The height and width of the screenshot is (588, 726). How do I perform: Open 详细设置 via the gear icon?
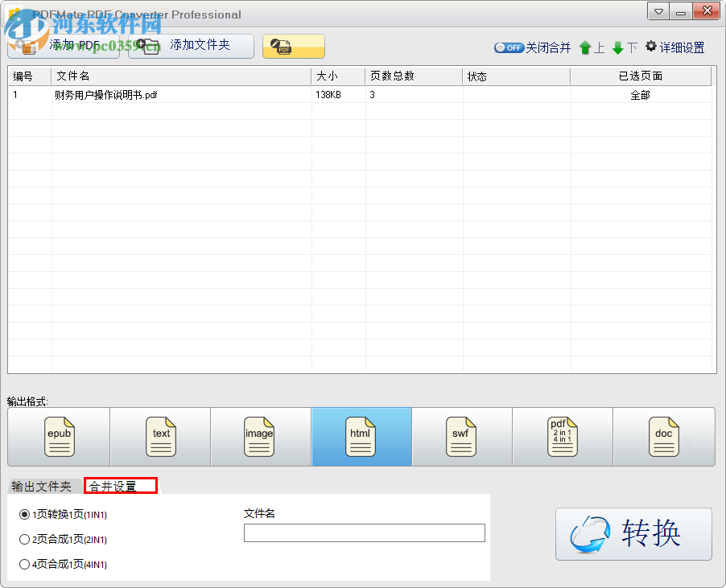tap(674, 47)
